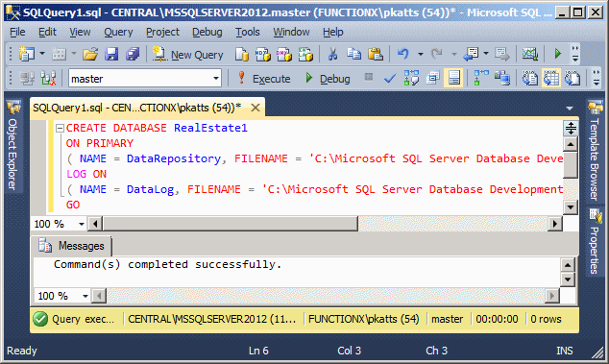Click the DMX query icon
The width and height of the screenshot is (609, 364).
[284, 55]
